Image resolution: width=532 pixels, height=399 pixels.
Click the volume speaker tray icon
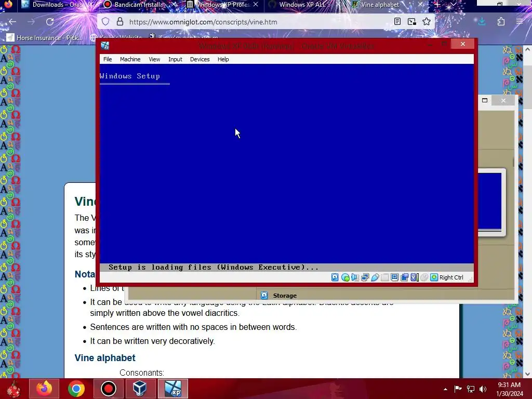coord(483,389)
